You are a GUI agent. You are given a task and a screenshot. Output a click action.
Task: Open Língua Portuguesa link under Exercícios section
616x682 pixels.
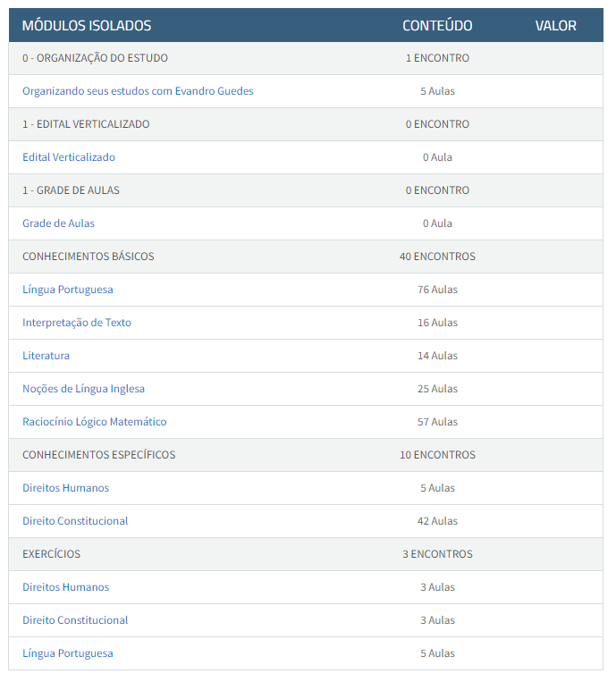(x=68, y=653)
